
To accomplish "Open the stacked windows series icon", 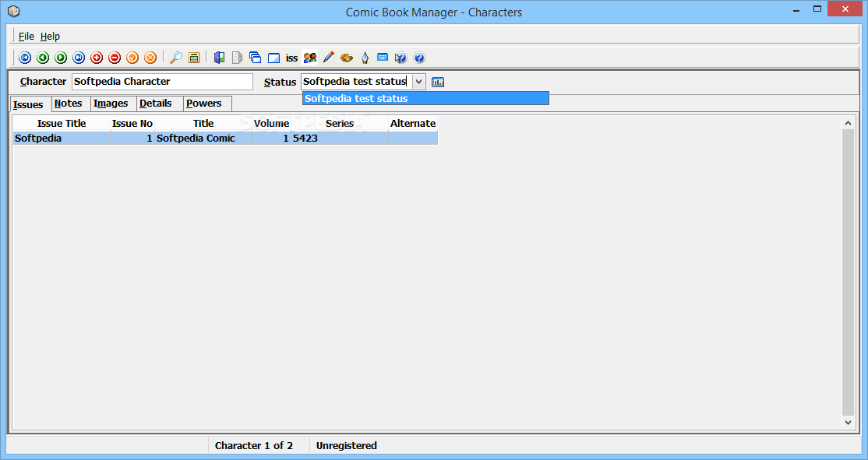I will tap(256, 58).
